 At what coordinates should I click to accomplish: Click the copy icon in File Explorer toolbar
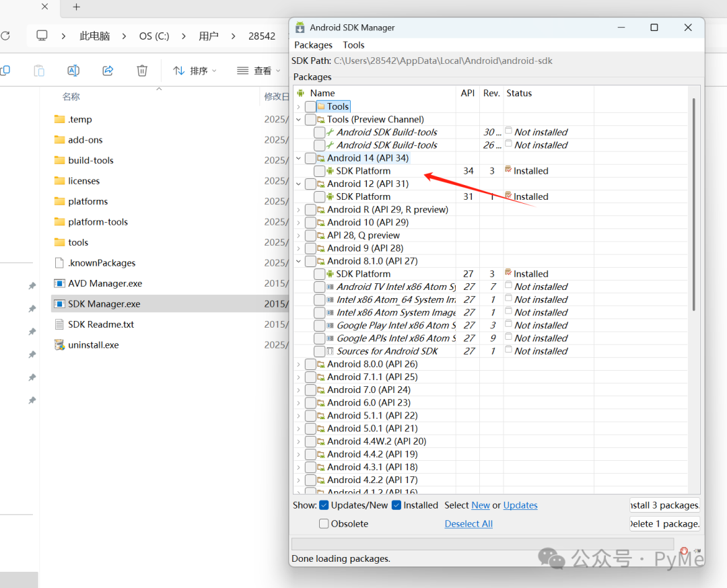click(x=5, y=71)
